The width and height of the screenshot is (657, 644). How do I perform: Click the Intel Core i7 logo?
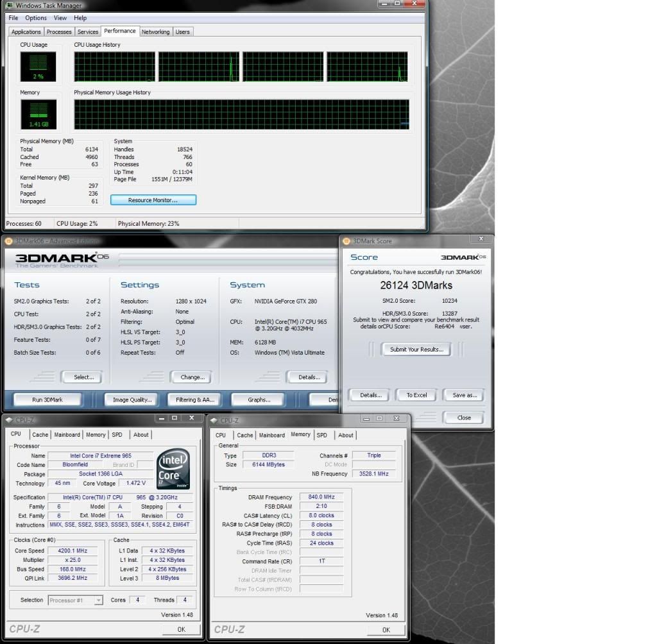click(x=173, y=469)
